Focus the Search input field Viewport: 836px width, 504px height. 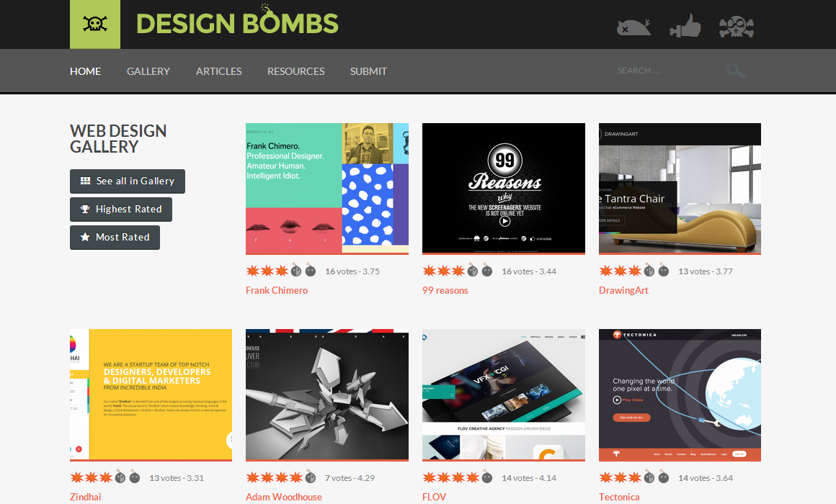[669, 71]
